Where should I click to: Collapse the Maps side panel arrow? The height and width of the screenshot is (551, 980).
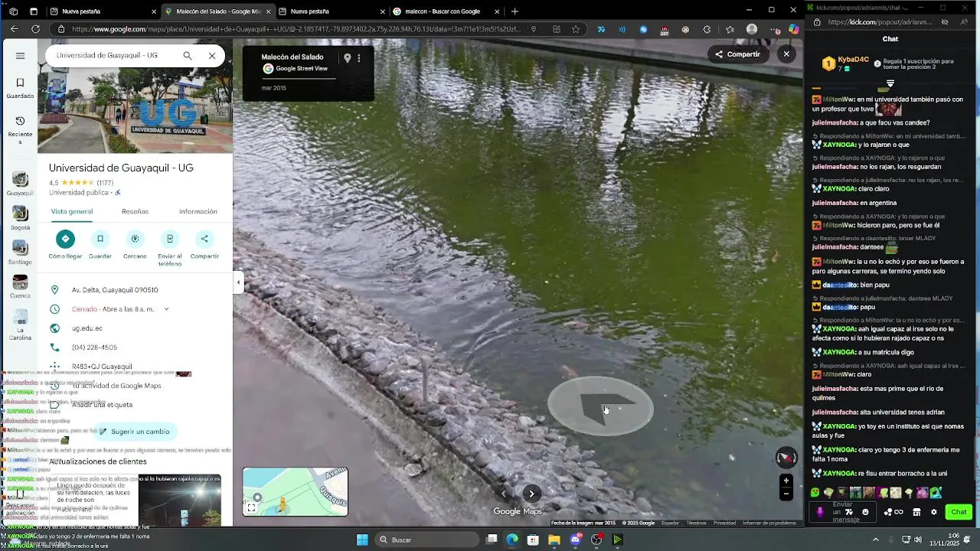pos(238,282)
